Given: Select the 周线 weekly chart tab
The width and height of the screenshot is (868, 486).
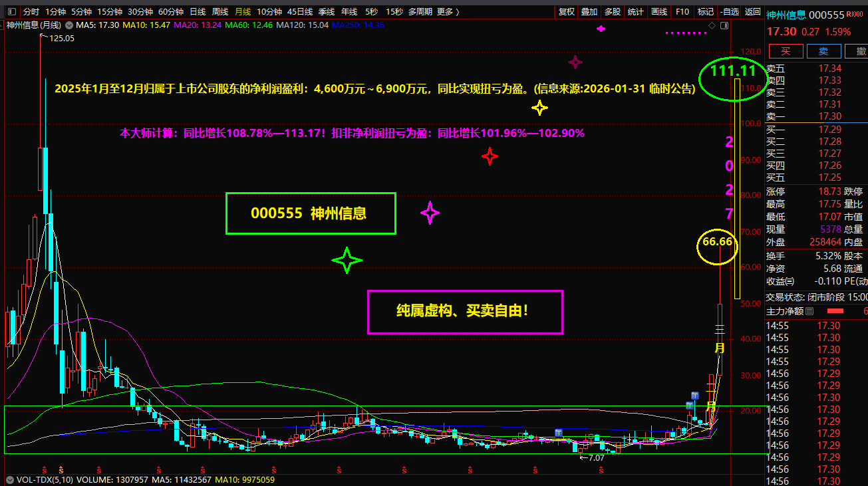Looking at the screenshot, I should click(220, 12).
